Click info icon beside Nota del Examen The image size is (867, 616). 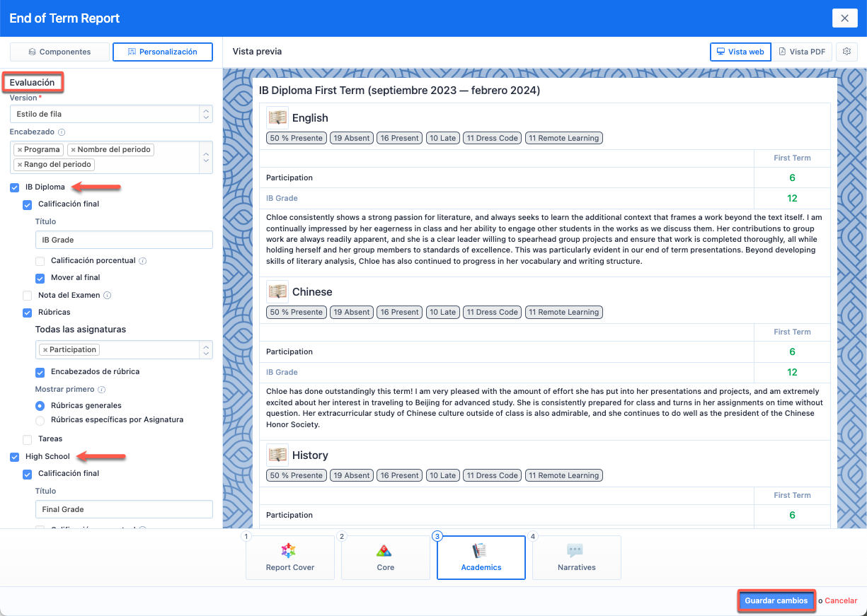point(108,296)
